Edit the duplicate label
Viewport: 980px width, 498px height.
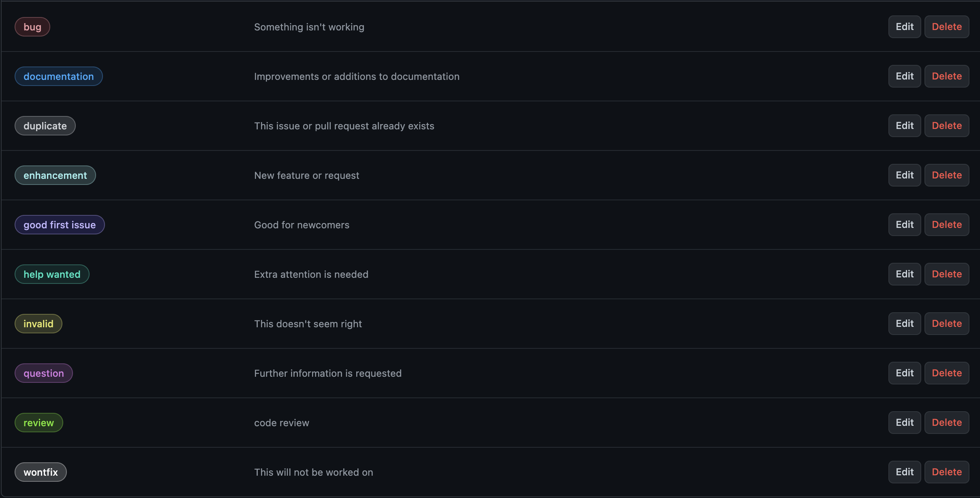tap(905, 126)
